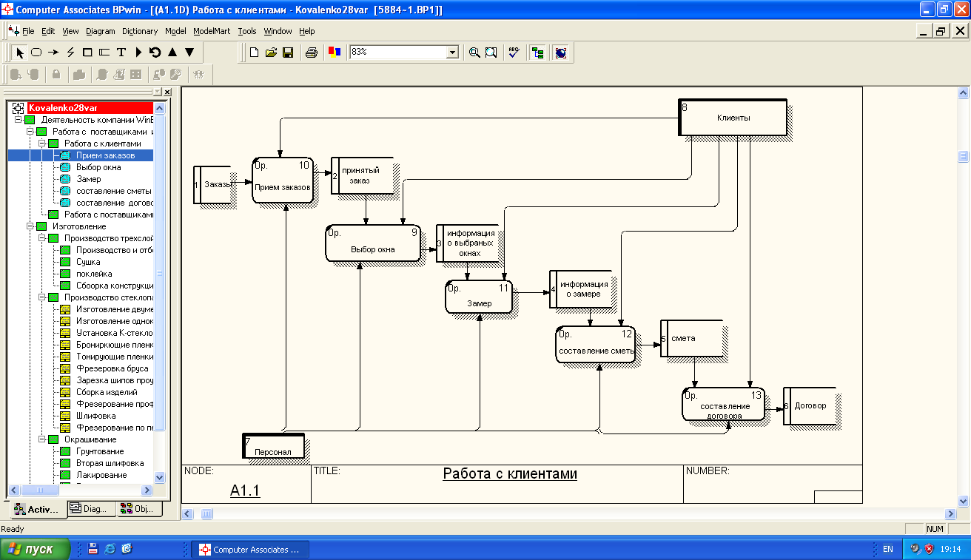Viewport: 971px width, 560px height.
Task: Select the External Reference square tool
Action: (x=87, y=53)
